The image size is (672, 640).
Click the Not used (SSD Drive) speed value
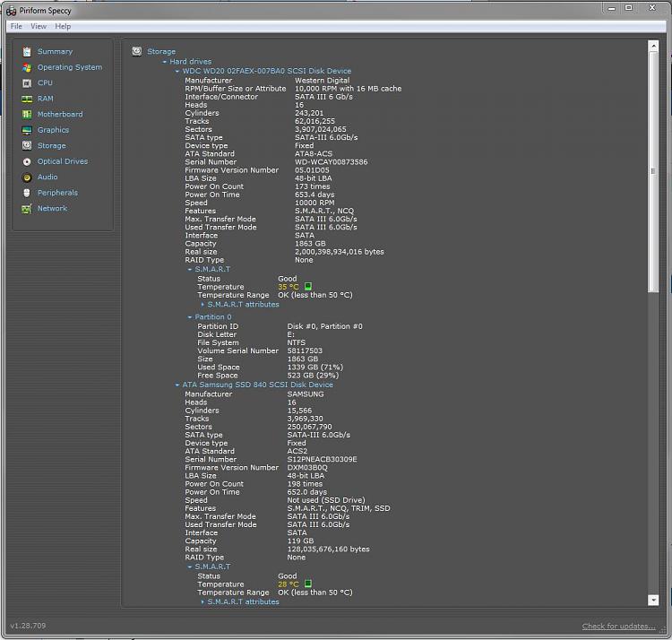click(x=326, y=500)
